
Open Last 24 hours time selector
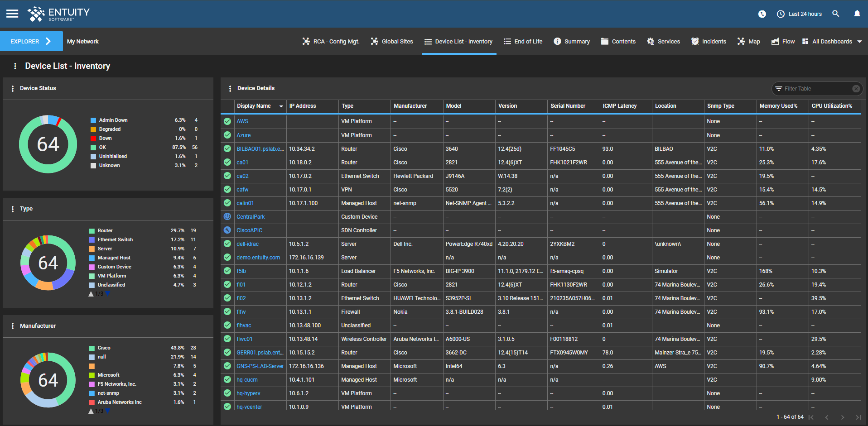point(799,14)
